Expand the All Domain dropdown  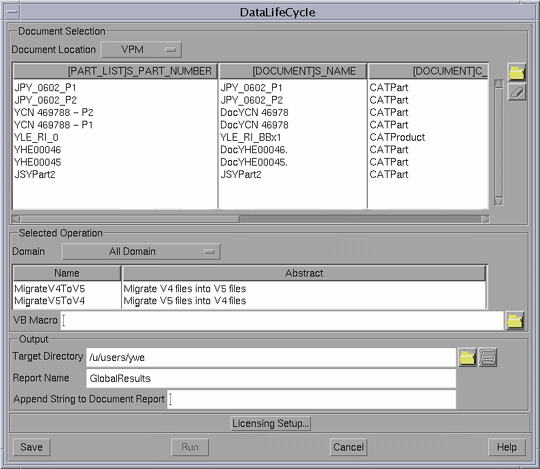click(x=141, y=252)
